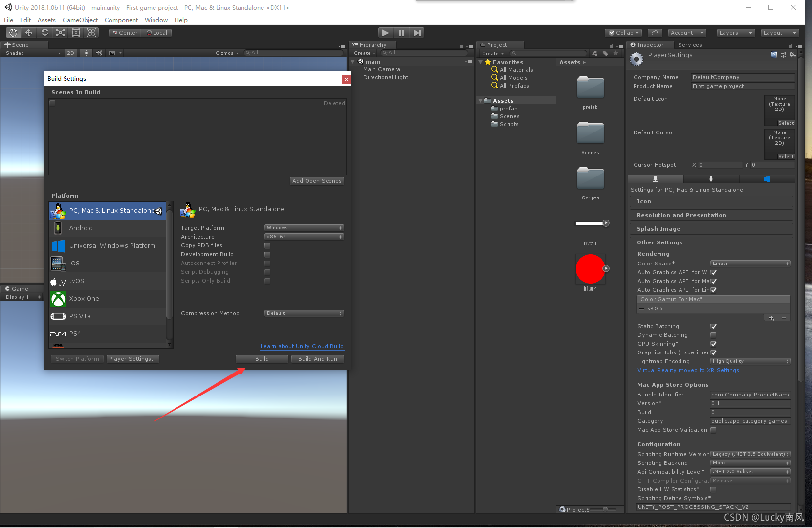Image resolution: width=812 pixels, height=528 pixels.
Task: Select iOS platform
Action: point(108,263)
